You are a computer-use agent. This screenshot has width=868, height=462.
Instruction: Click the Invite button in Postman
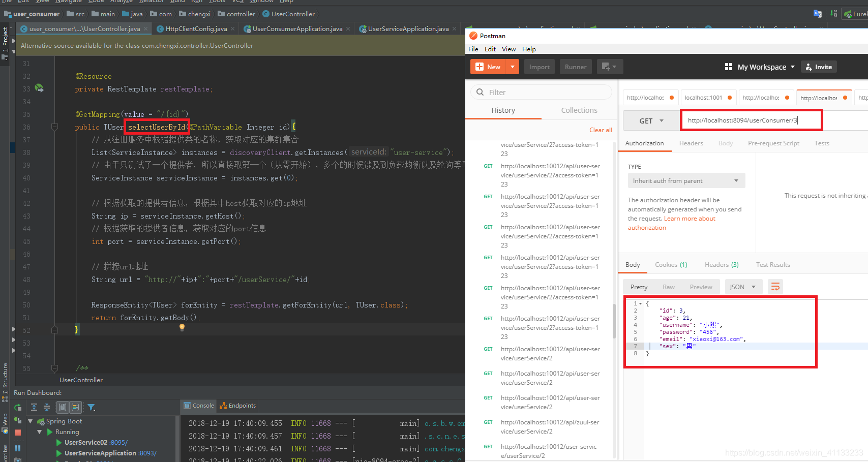coord(819,67)
